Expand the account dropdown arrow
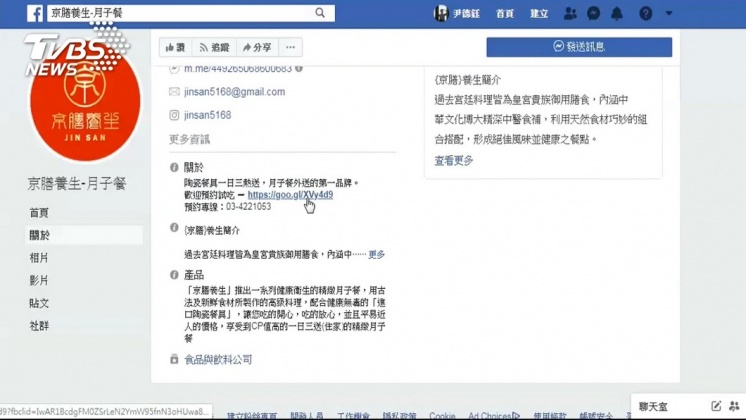The height and width of the screenshot is (420, 746). click(668, 13)
